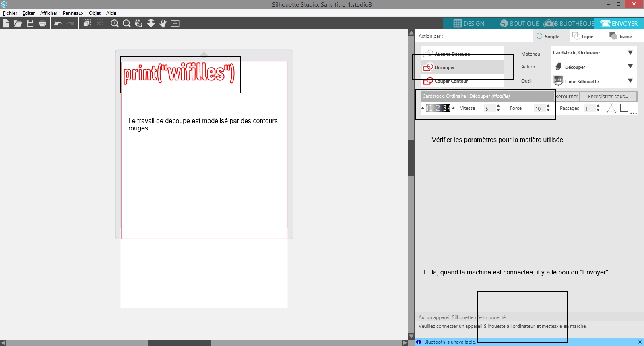
Task: Fit page to window icon
Action: coord(175,23)
